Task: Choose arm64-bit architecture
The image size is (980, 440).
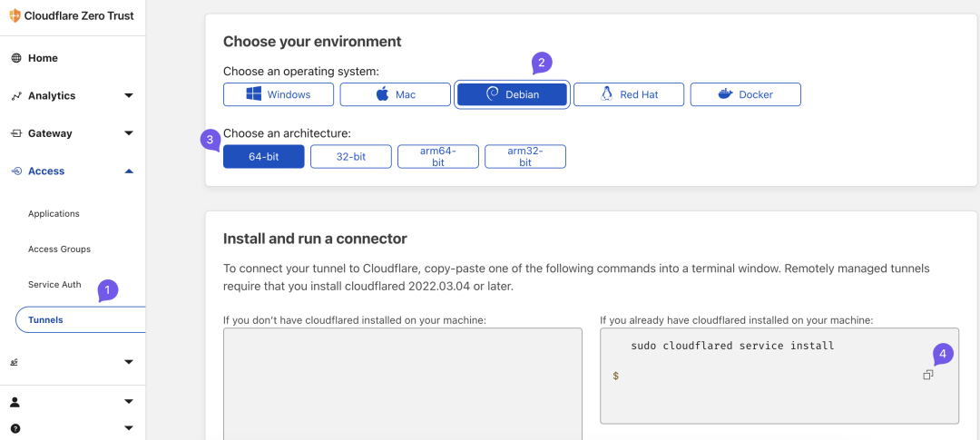Action: tap(437, 157)
